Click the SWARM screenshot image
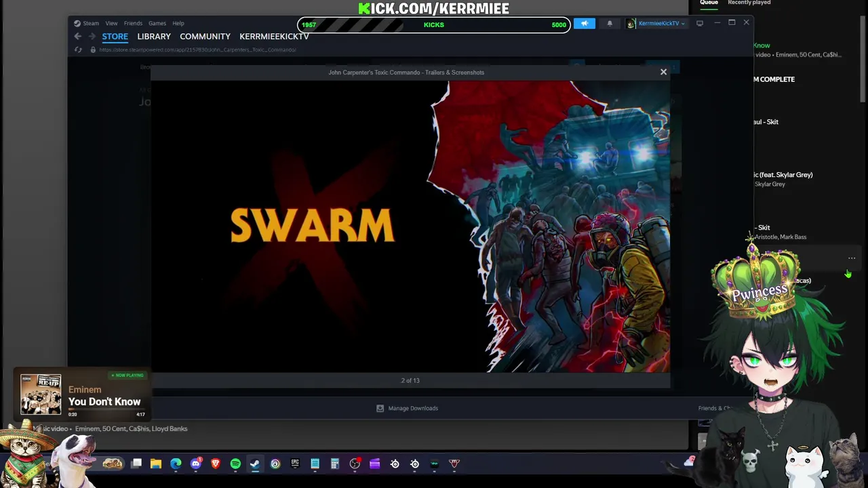This screenshot has width=868, height=488. [410, 226]
